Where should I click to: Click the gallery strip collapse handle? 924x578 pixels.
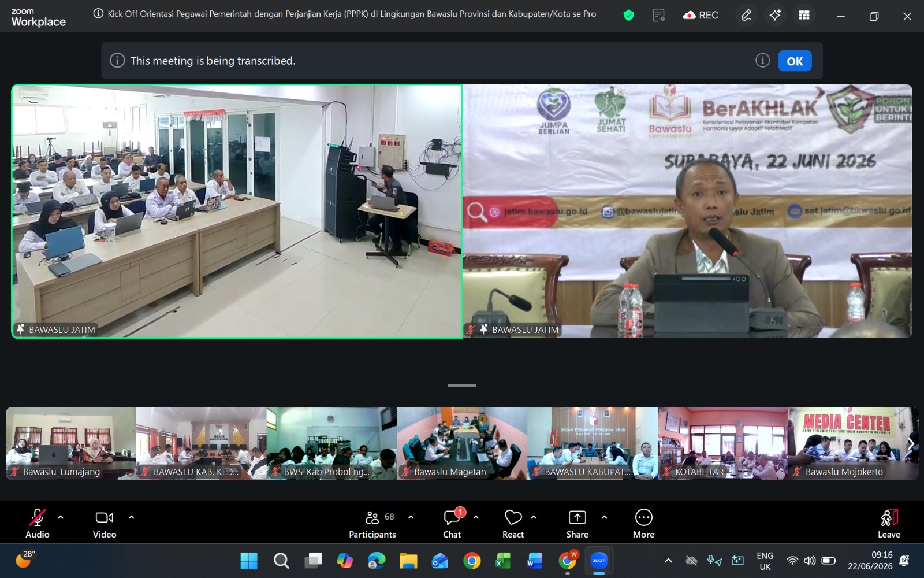[462, 386]
